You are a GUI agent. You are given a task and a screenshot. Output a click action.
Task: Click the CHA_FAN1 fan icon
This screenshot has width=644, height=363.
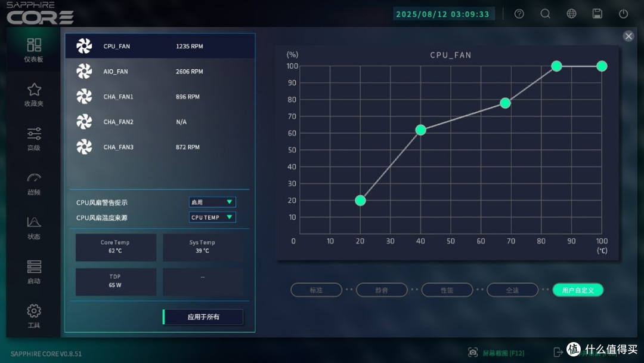point(84,97)
